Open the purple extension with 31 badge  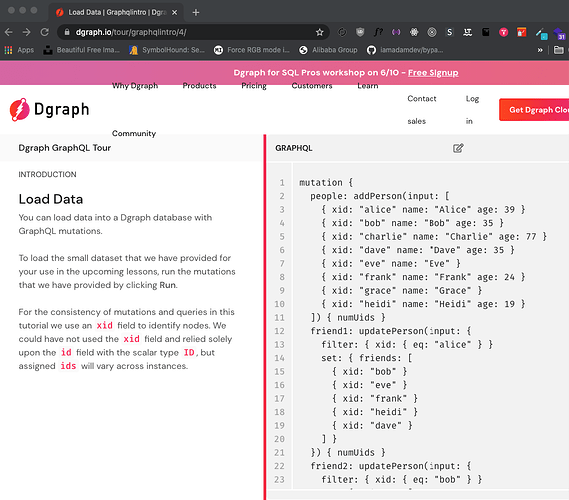click(x=559, y=34)
